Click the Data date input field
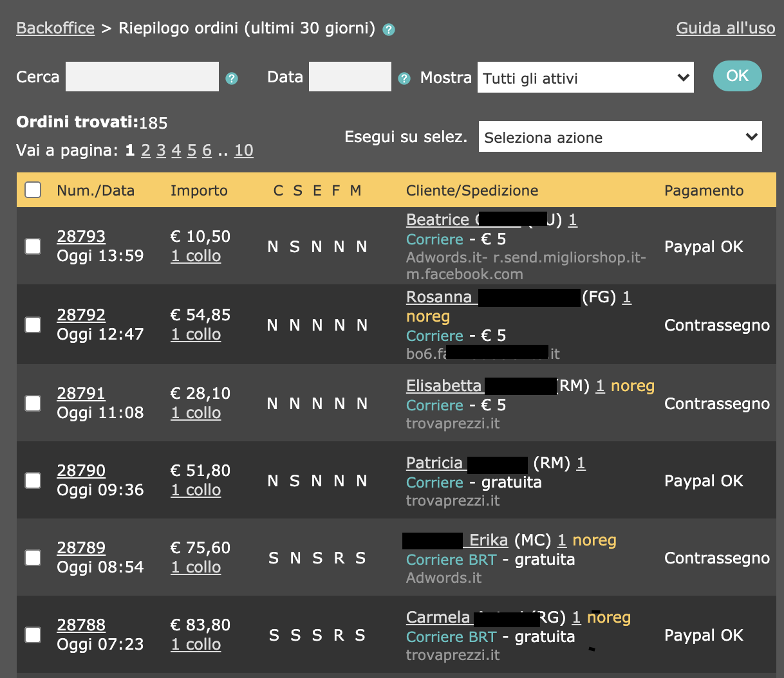784x678 pixels. pos(350,76)
